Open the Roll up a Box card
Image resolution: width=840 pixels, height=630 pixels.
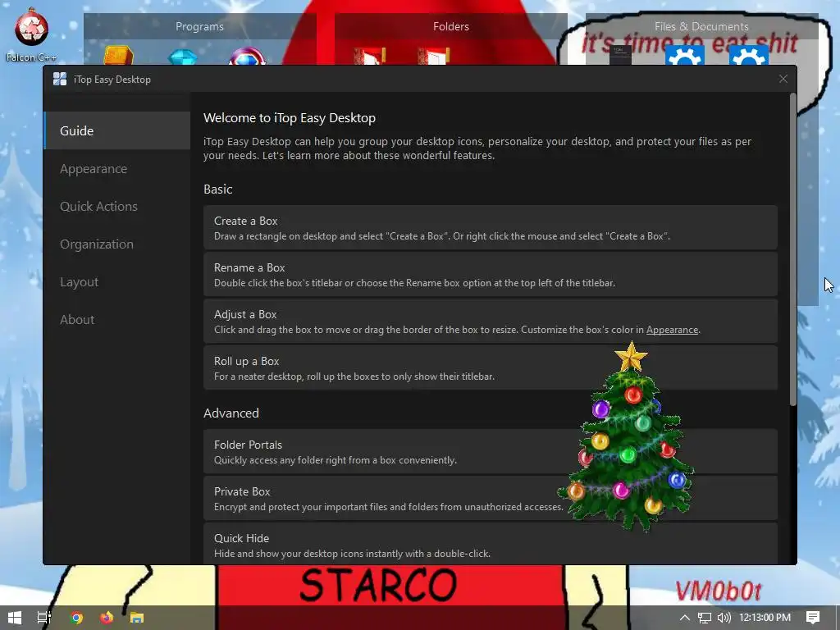(491, 368)
